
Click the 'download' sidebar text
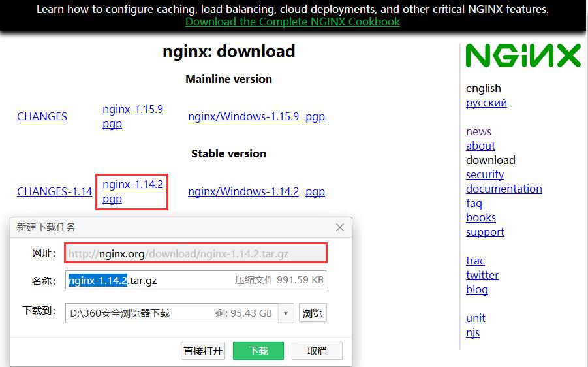pyautogui.click(x=491, y=160)
